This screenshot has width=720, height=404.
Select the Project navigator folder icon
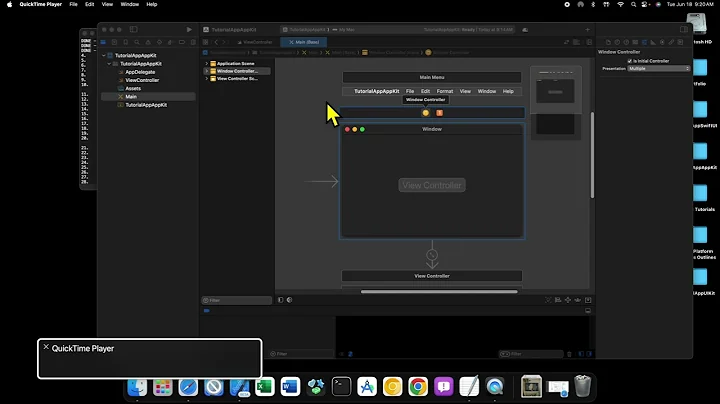pyautogui.click(x=103, y=42)
